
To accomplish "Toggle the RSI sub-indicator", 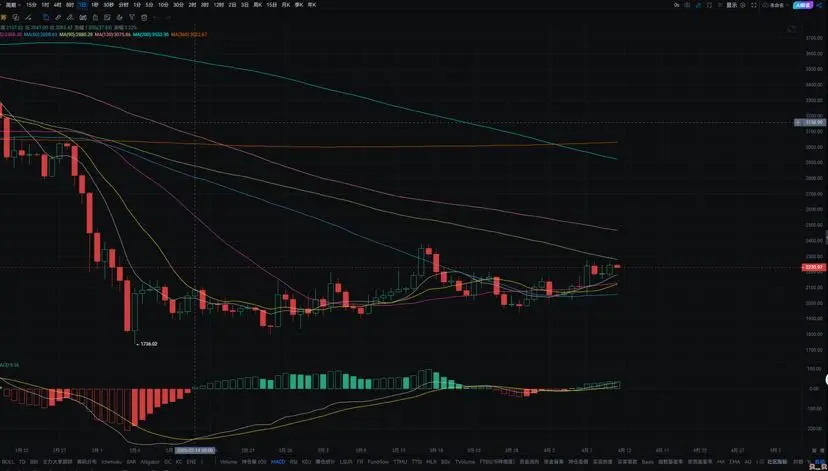I will click(x=293, y=461).
